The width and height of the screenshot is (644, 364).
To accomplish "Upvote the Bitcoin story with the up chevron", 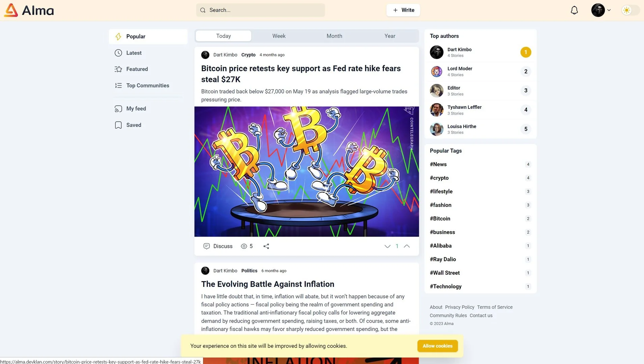I will tap(407, 246).
